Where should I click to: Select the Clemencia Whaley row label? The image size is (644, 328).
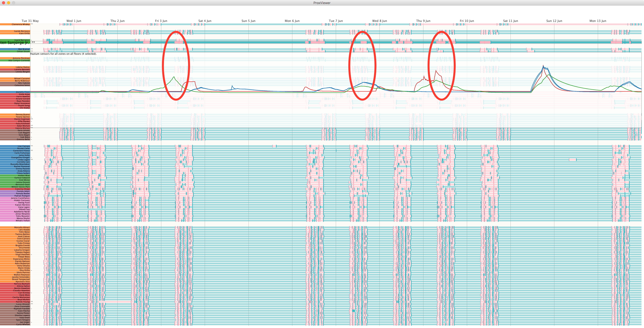click(x=15, y=24)
